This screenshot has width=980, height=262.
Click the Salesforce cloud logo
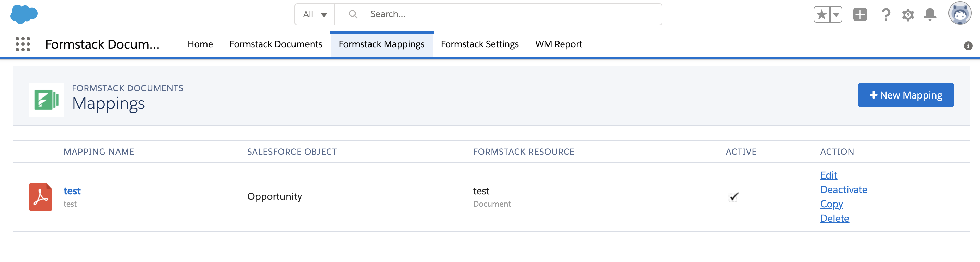coord(24,14)
